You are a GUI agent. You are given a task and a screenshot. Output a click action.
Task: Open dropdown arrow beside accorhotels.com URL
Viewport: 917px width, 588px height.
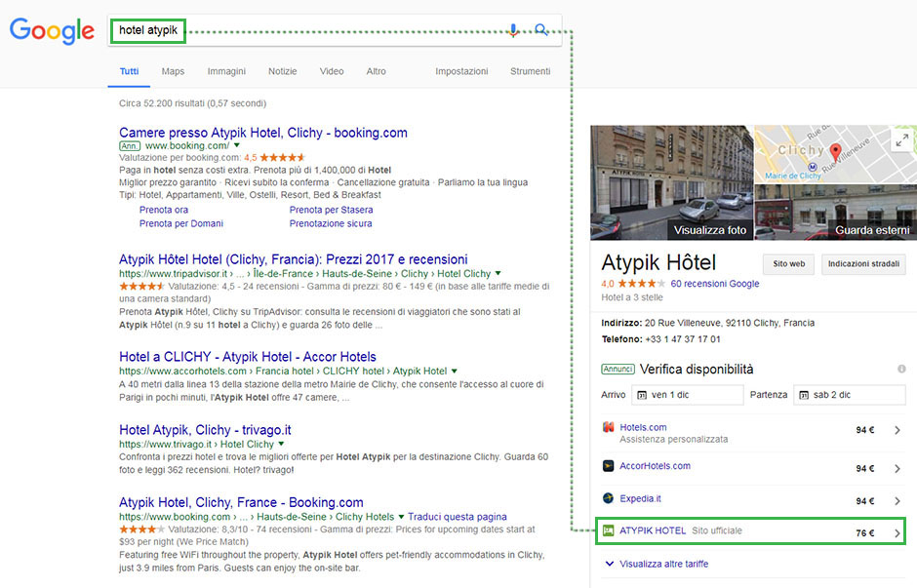click(x=455, y=371)
